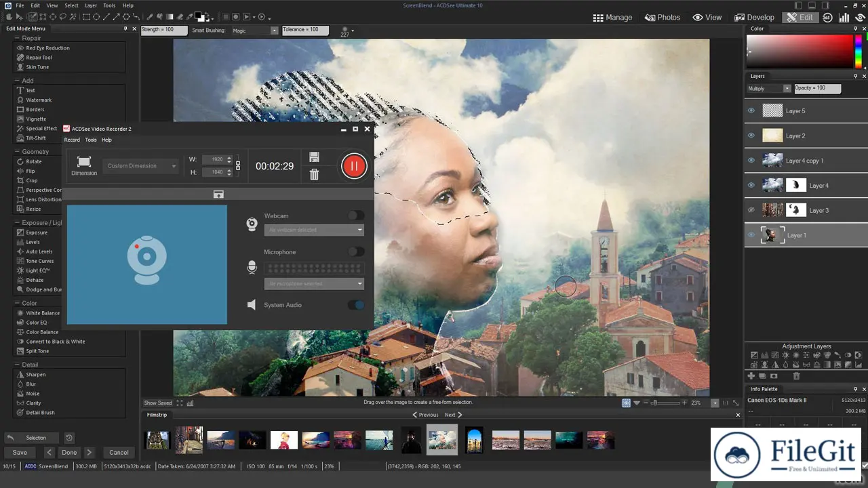
Task: Delete the recording with the trash icon
Action: click(314, 175)
